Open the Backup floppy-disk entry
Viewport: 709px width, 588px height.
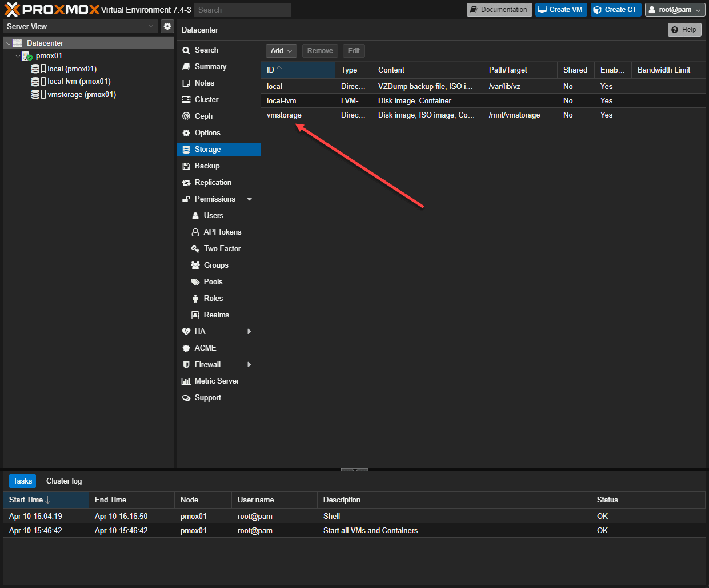pos(186,166)
